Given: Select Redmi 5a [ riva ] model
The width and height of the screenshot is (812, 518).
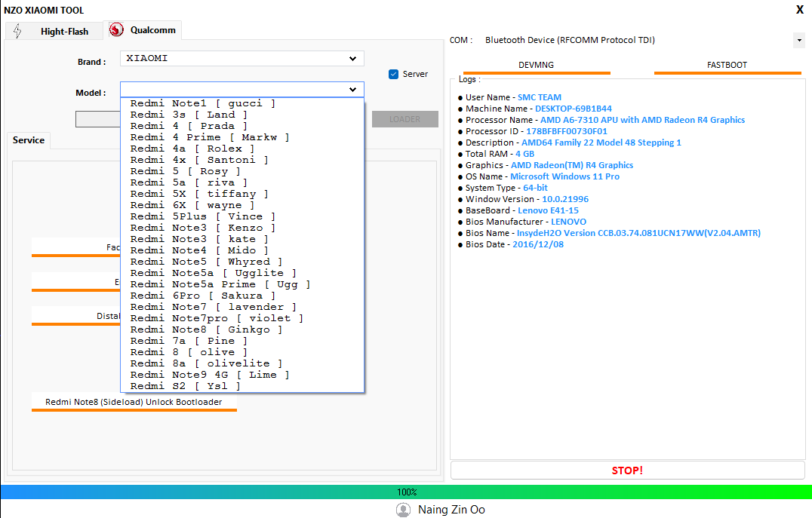Looking at the screenshot, I should [x=241, y=182].
